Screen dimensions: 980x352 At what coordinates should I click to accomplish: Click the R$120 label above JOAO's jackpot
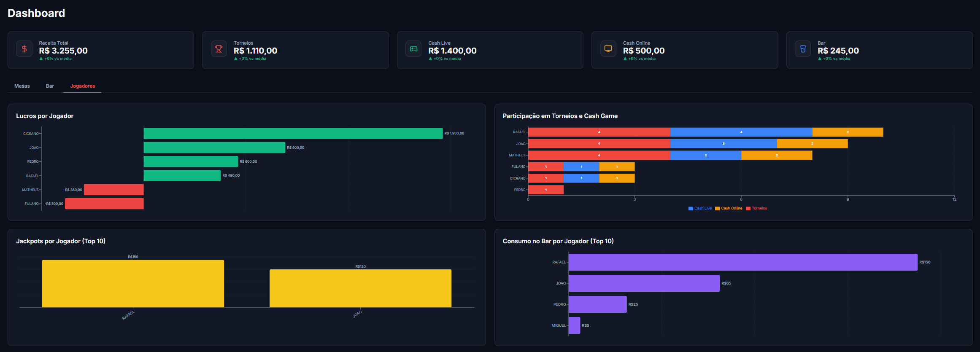[360, 266]
